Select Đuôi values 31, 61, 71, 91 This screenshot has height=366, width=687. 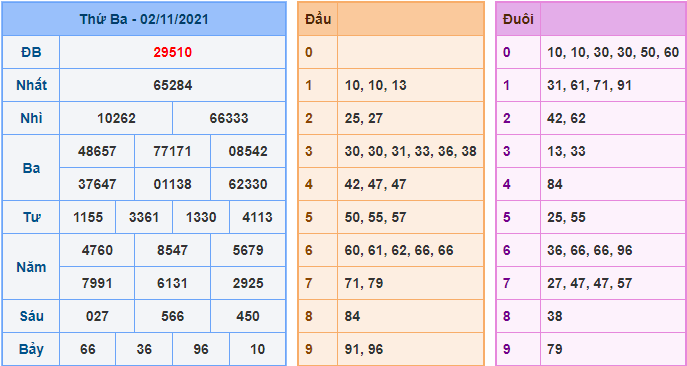589,85
